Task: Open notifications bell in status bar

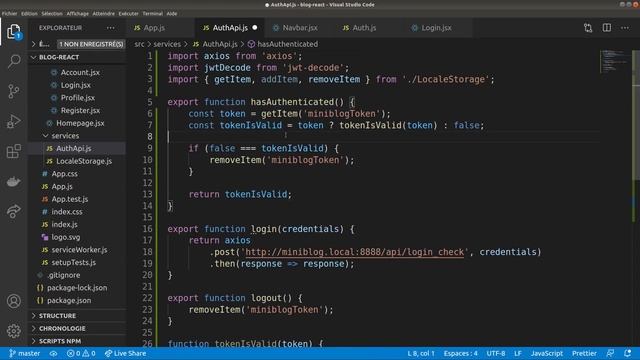Action: pyautogui.click(x=628, y=353)
